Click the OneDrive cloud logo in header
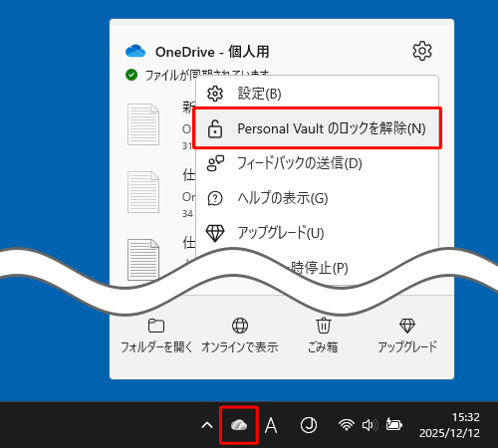498x448 pixels. (135, 51)
